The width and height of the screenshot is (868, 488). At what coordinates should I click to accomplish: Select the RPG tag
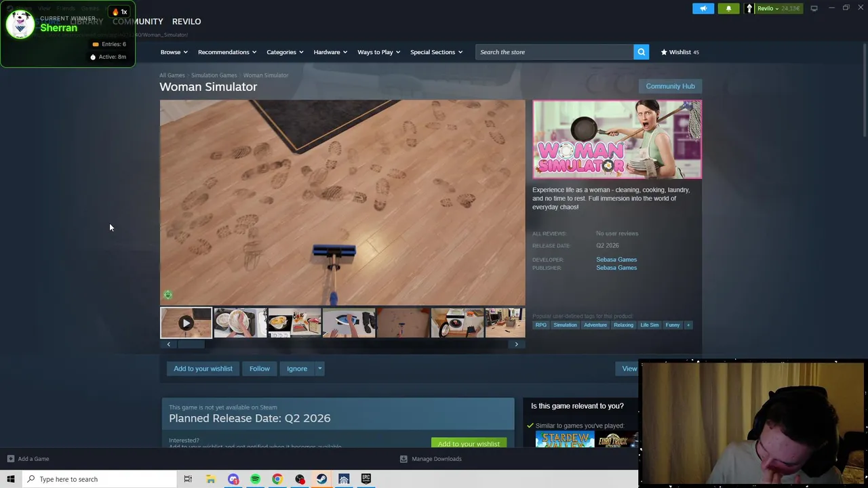coord(540,325)
